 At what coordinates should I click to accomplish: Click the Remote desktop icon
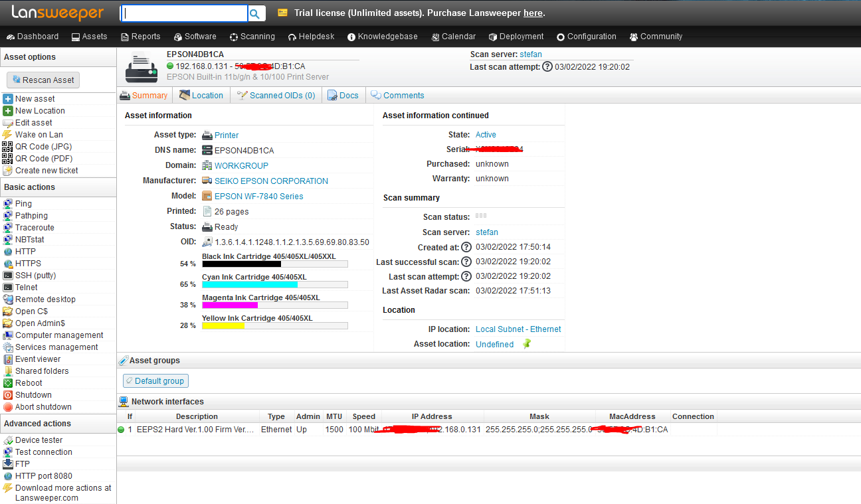(x=8, y=299)
